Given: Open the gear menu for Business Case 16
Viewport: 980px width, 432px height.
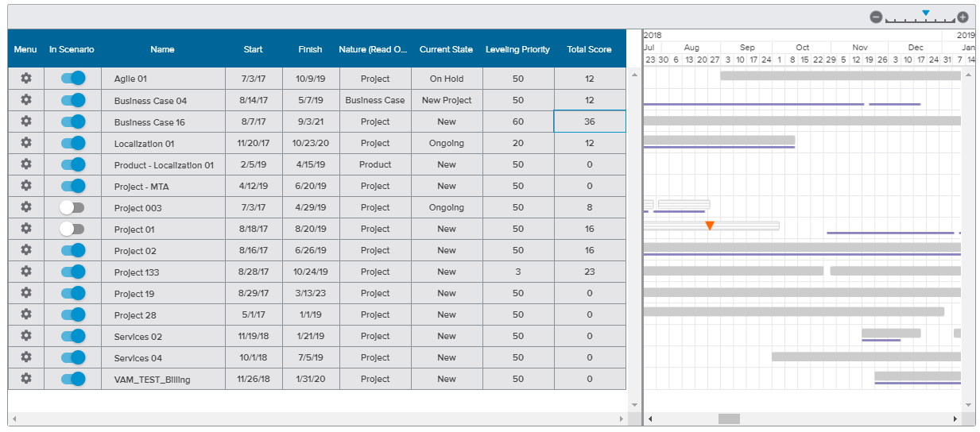Looking at the screenshot, I should 25,121.
